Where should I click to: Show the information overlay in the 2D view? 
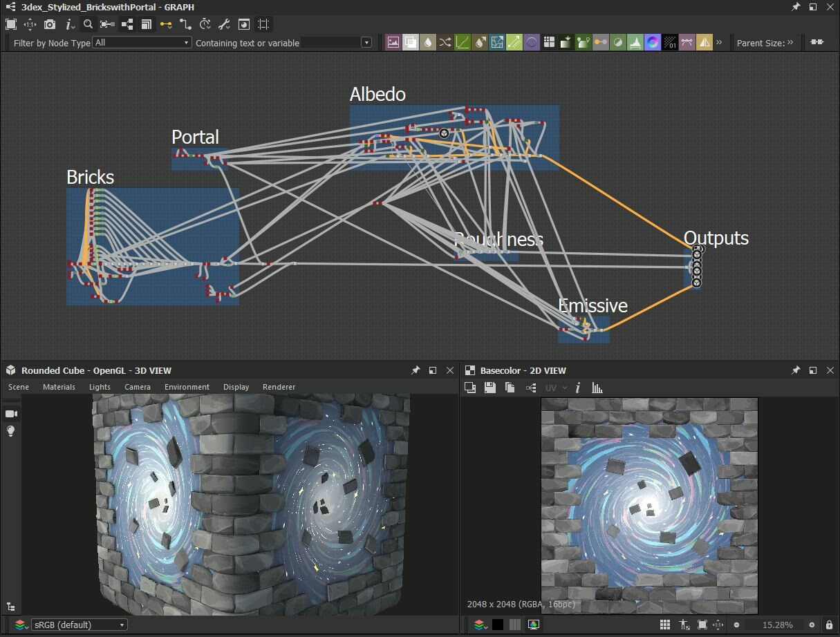click(x=578, y=388)
